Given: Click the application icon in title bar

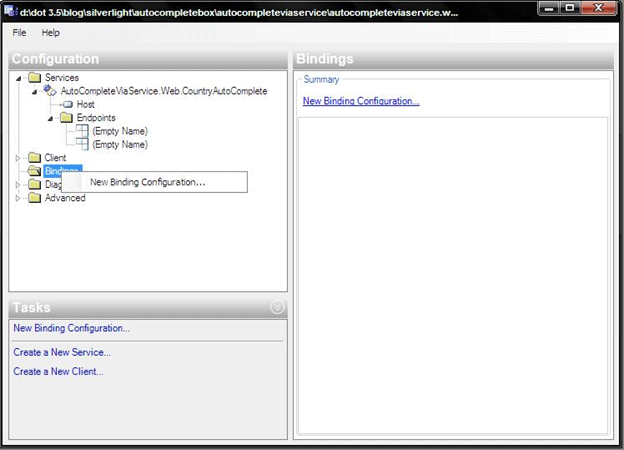Looking at the screenshot, I should tap(10, 12).
